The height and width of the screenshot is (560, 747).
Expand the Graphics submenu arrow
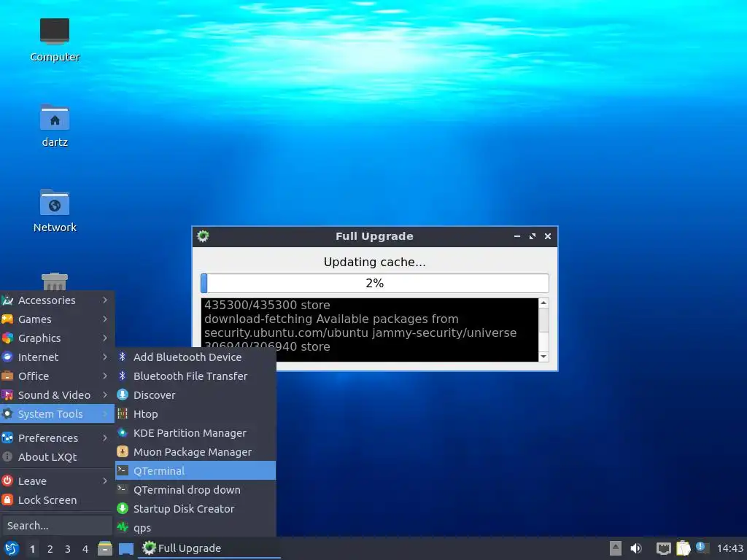(x=105, y=338)
